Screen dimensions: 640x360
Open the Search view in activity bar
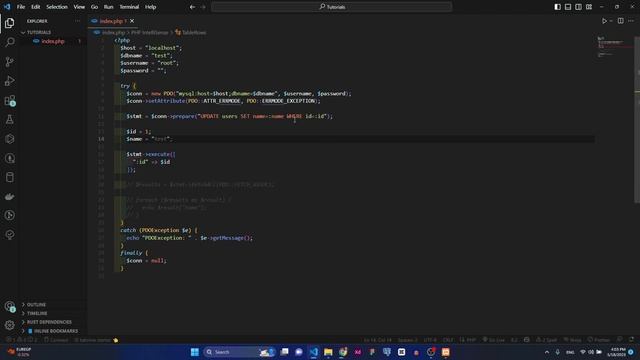click(x=10, y=42)
